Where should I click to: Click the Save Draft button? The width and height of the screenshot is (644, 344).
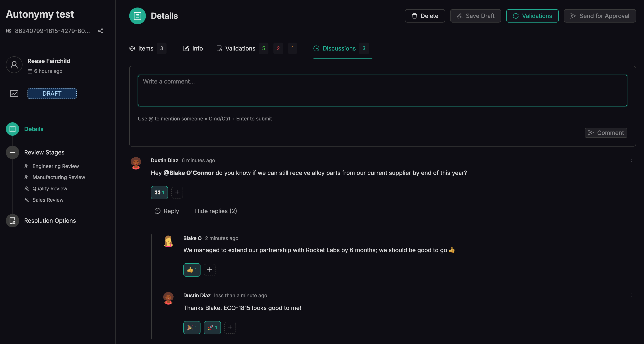pos(476,16)
